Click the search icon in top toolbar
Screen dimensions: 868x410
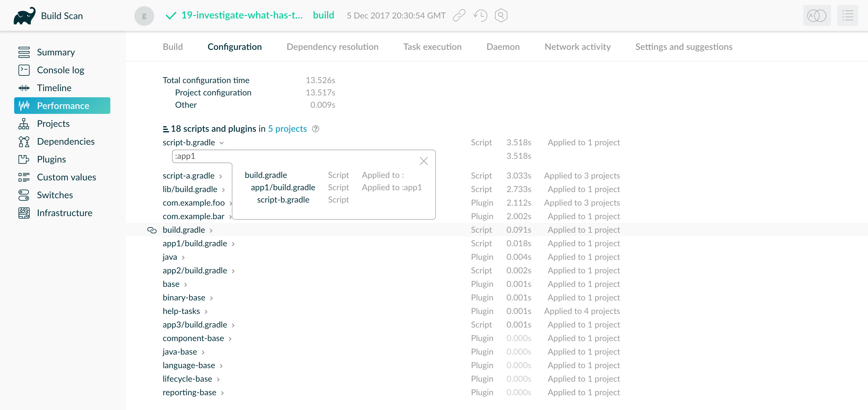coord(500,15)
